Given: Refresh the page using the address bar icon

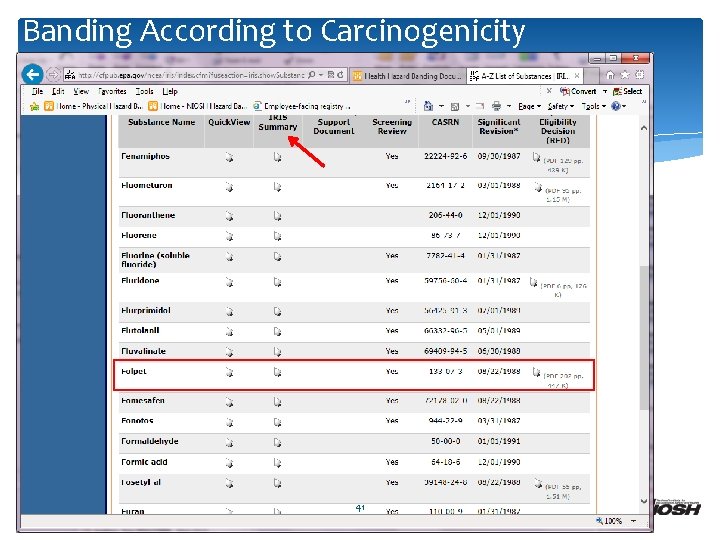Looking at the screenshot, I should tap(340, 74).
